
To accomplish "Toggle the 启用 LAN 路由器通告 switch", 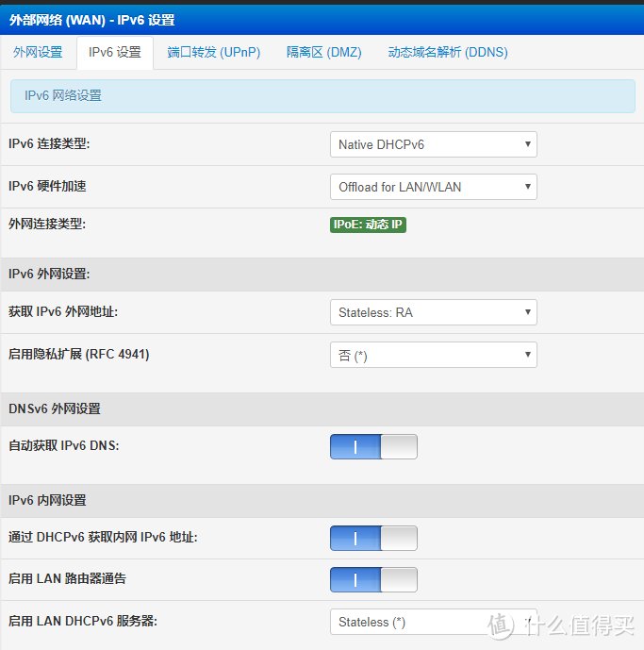I will click(373, 579).
